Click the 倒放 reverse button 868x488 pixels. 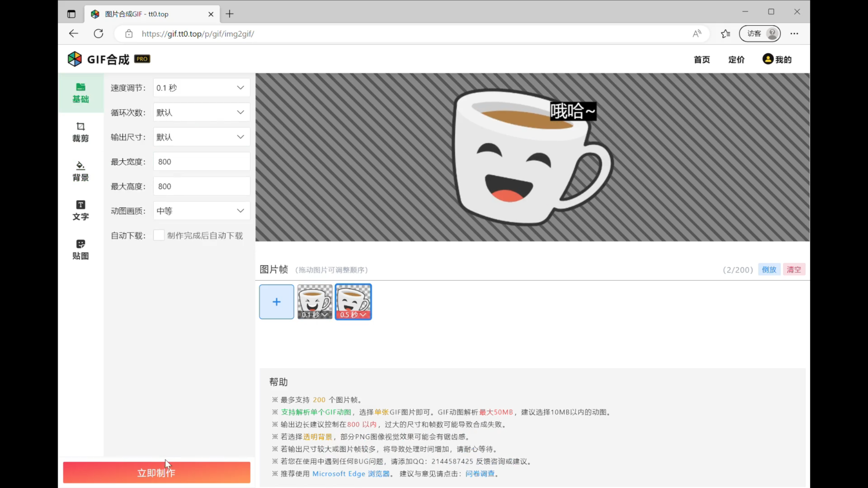pos(769,269)
